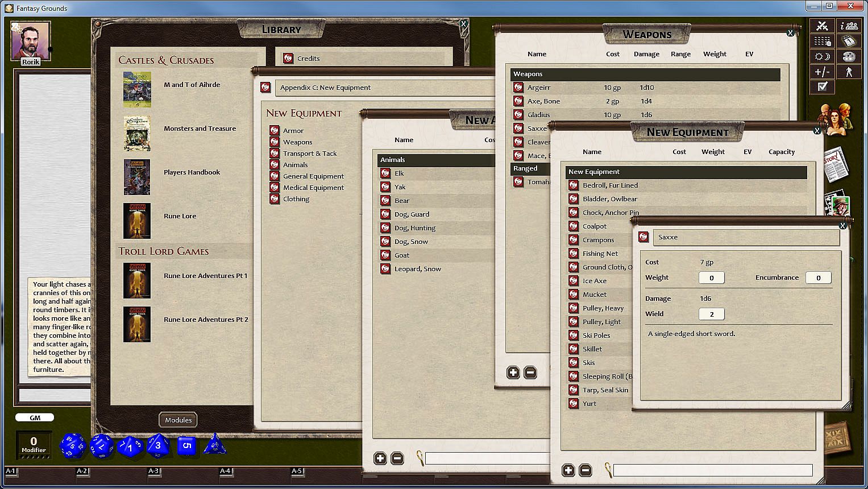Click the checkmark options icon in toolbar

click(x=822, y=86)
